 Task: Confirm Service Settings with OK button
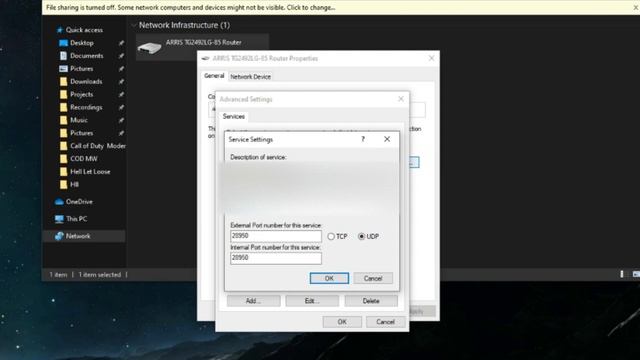tap(329, 278)
